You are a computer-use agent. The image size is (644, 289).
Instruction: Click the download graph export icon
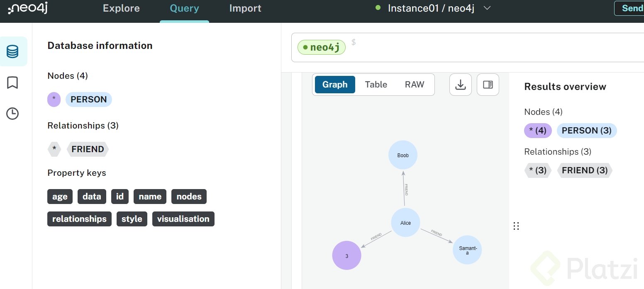coord(460,85)
